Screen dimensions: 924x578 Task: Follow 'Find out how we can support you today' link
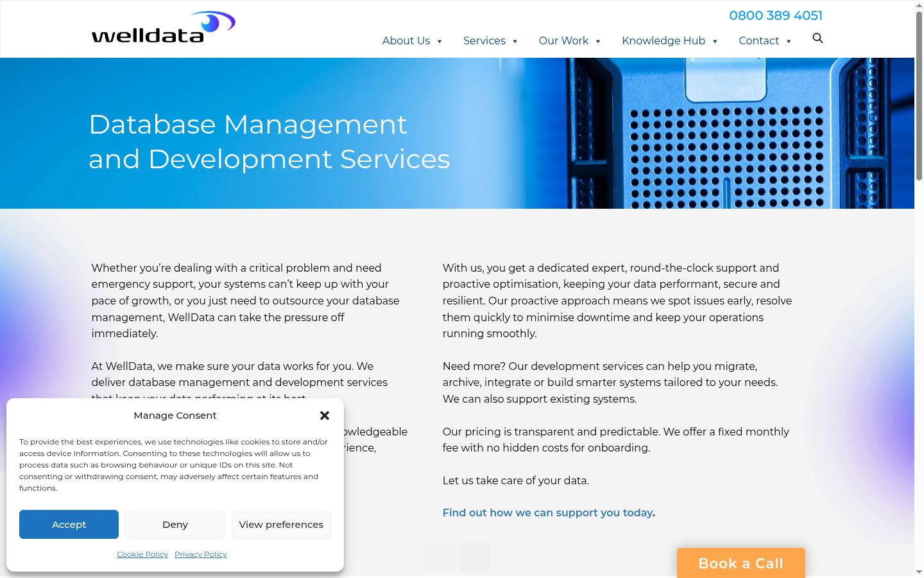tap(547, 512)
